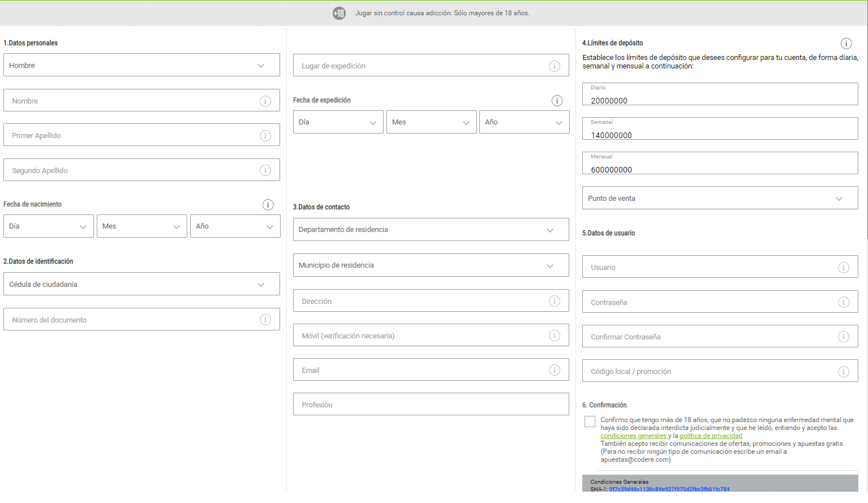Screen dimensions: 868x503
Task: Click the Lugar de expedición info icon
Action: pyautogui.click(x=555, y=66)
